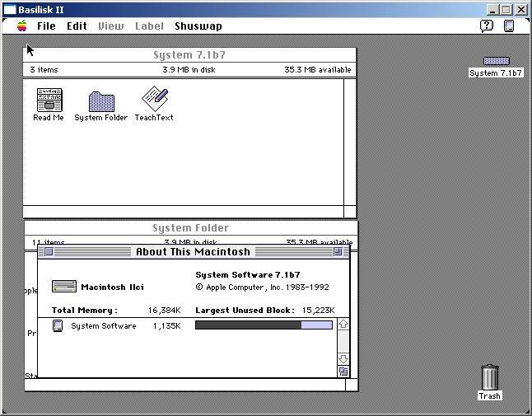Click the System Folder window title bar
Image resolution: width=532 pixels, height=416 pixels.
tap(191, 227)
